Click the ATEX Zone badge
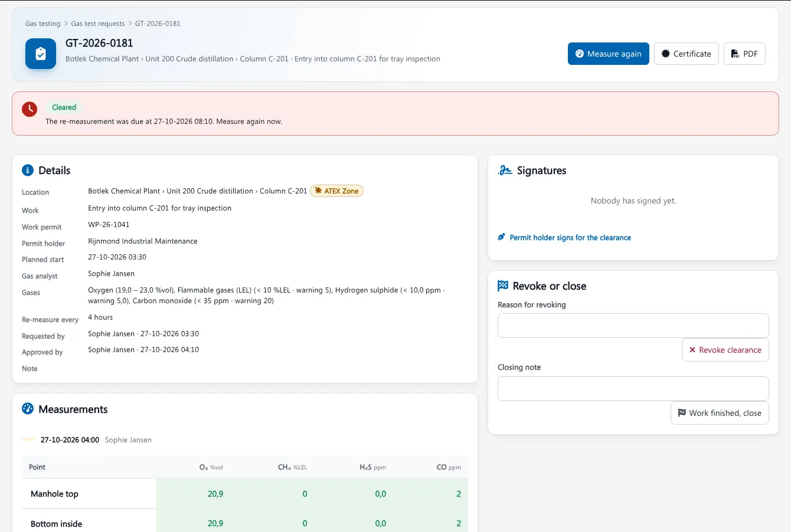The image size is (791, 532). (x=336, y=191)
